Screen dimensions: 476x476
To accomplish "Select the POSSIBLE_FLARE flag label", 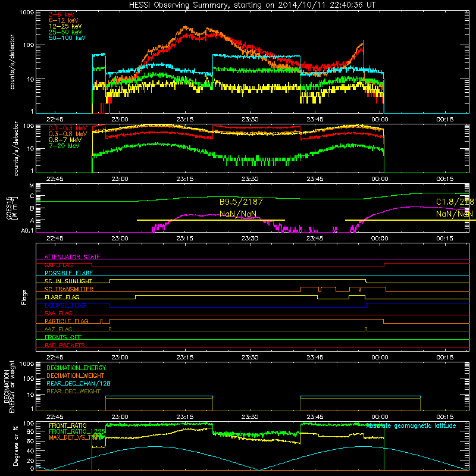I will coord(68,273).
